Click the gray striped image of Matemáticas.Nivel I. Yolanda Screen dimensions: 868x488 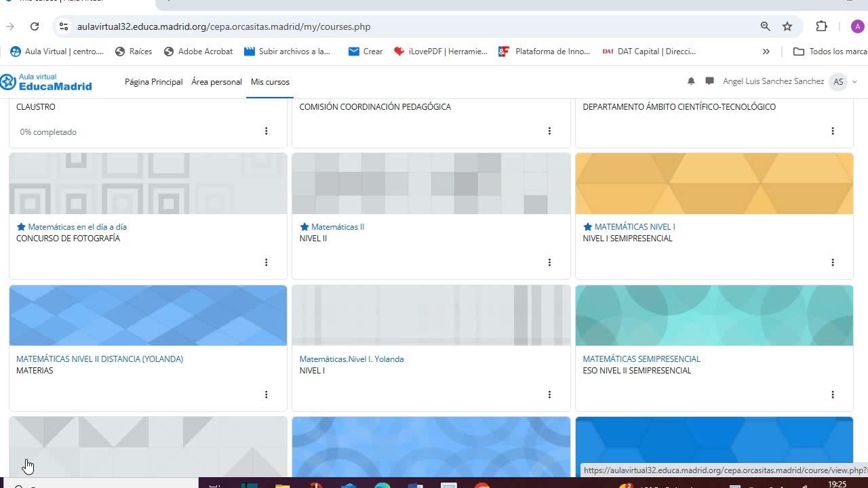[431, 315]
